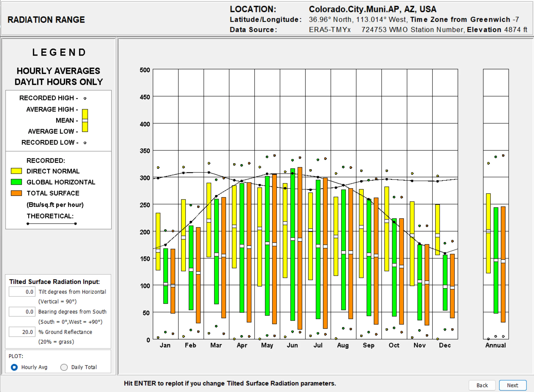Click the October yellow Direct Normal bar
Viewport: 534px width, 392px height.
click(x=387, y=229)
